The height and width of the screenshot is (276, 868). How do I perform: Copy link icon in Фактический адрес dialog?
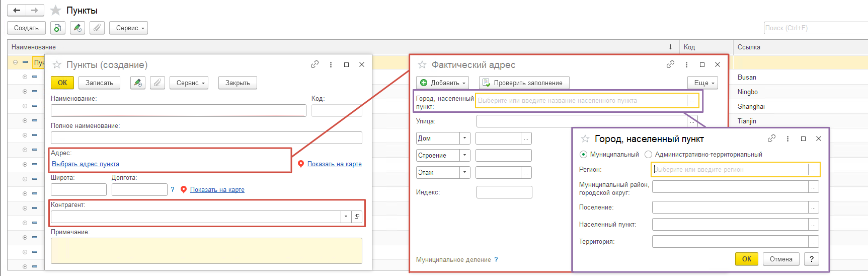coord(670,64)
